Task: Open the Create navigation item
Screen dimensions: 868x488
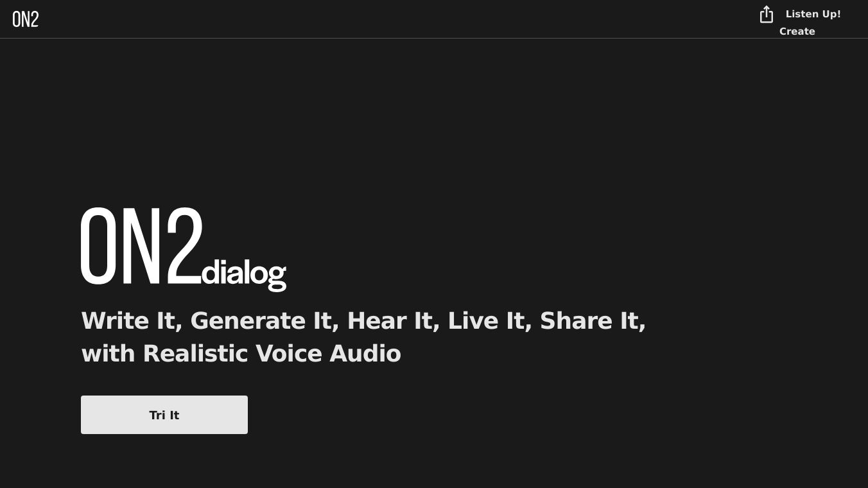Action: (x=797, y=31)
